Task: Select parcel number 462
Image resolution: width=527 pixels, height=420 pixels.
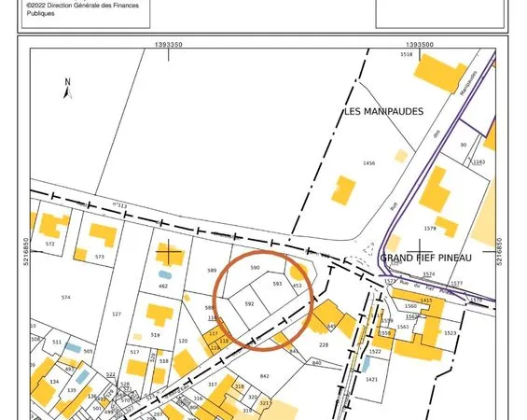Action: click(163, 287)
